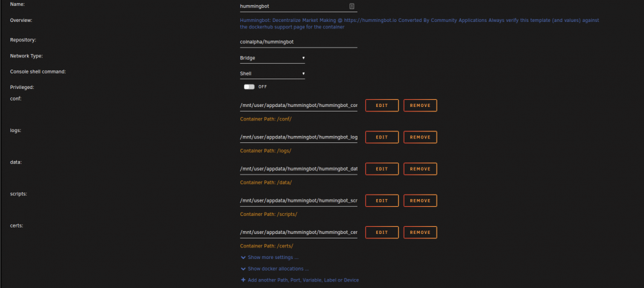The width and height of the screenshot is (644, 288).
Task: Click the 'Console shell command:' label
Action: 38,72
